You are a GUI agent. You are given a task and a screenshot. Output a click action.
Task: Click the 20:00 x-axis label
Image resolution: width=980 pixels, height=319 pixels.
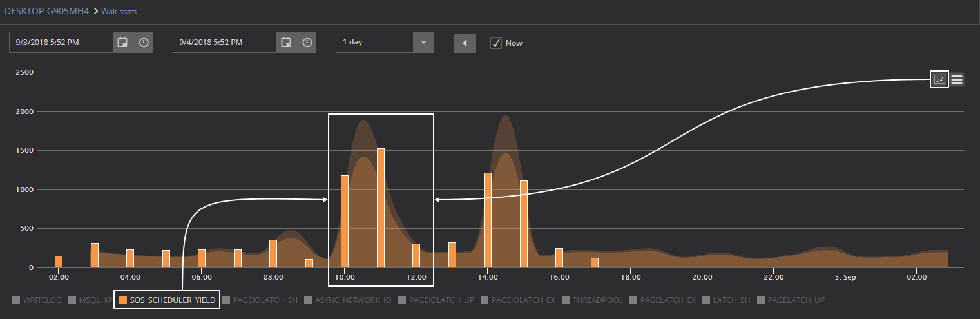[702, 277]
